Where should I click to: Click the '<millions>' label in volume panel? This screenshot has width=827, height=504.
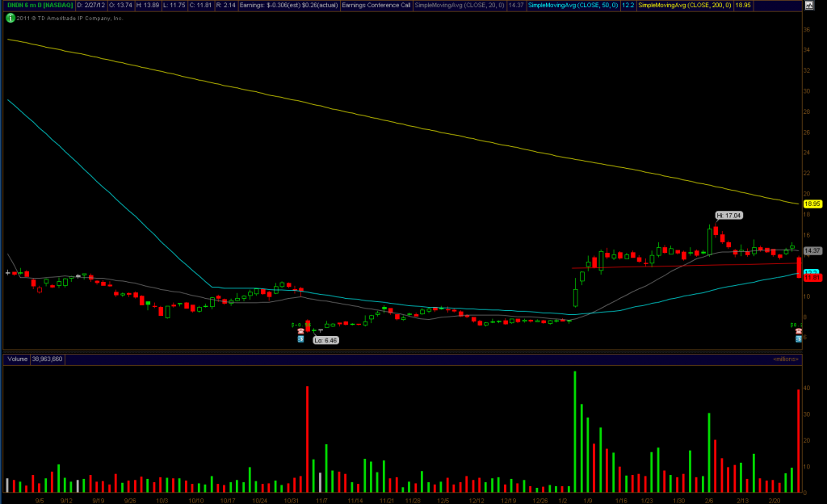[x=786, y=359]
